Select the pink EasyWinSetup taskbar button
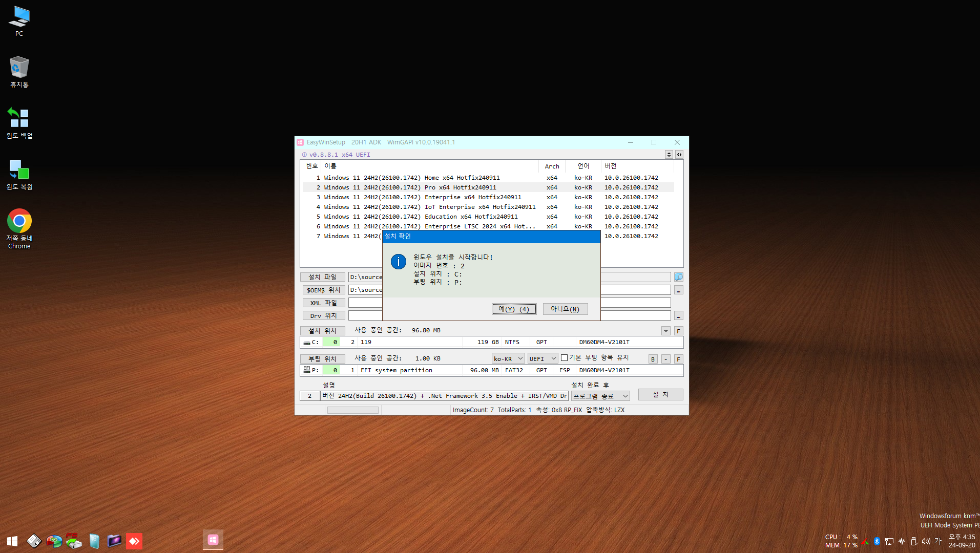980x553 pixels. [x=213, y=540]
